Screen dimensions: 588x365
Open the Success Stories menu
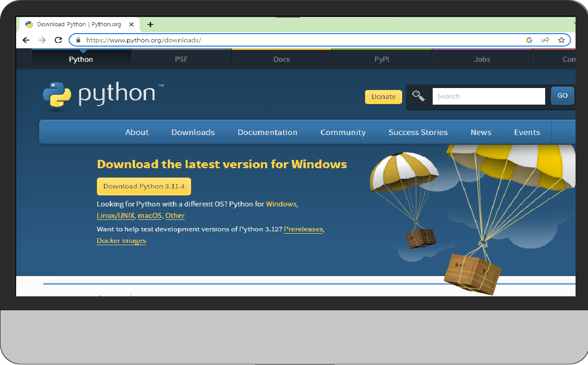[x=418, y=132]
